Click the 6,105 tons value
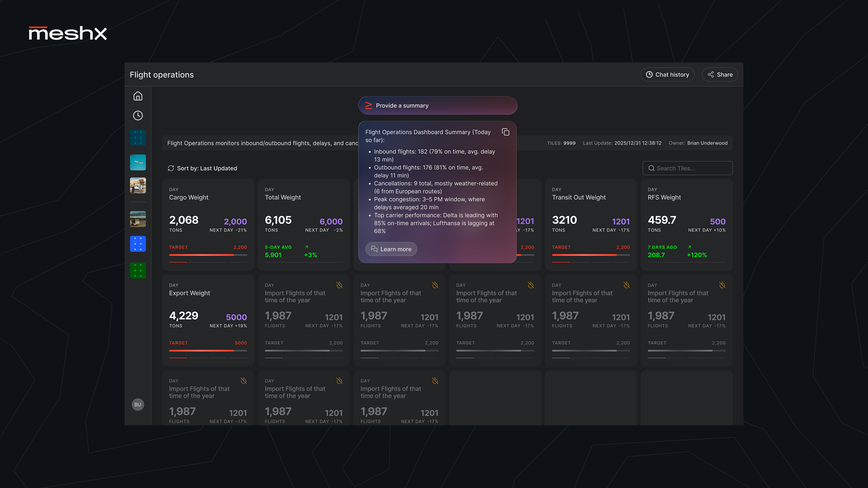 click(278, 220)
